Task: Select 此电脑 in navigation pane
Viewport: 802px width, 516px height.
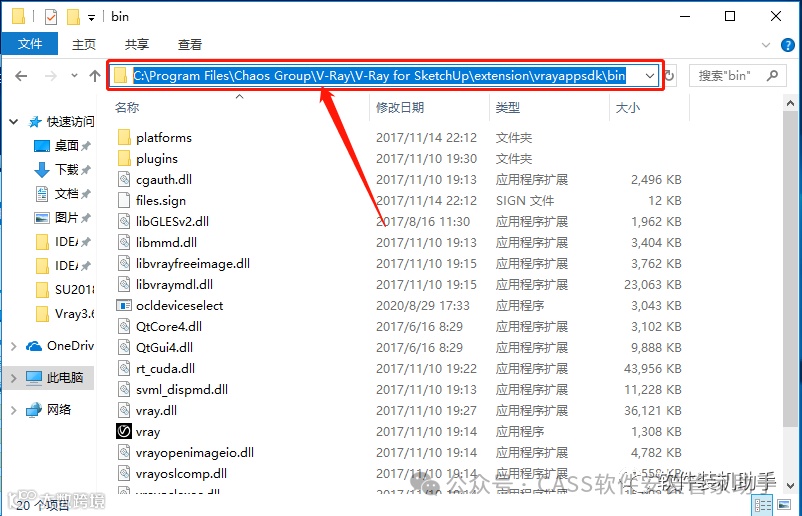Action: (55, 378)
